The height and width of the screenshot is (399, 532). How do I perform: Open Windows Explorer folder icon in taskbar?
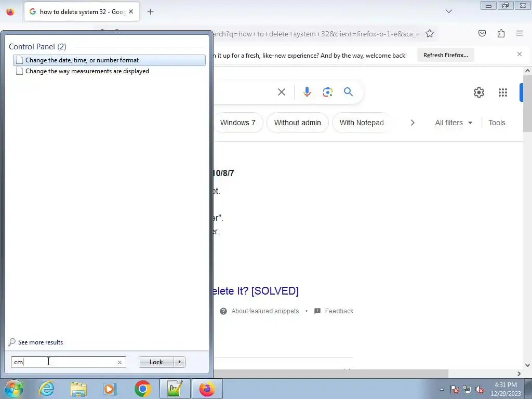(78, 389)
